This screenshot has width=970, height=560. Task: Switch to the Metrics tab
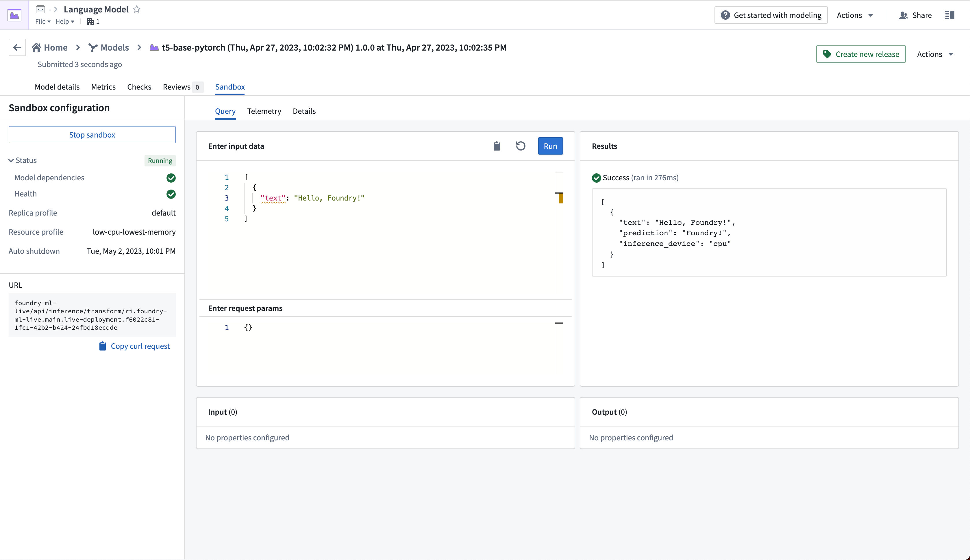[x=103, y=87]
